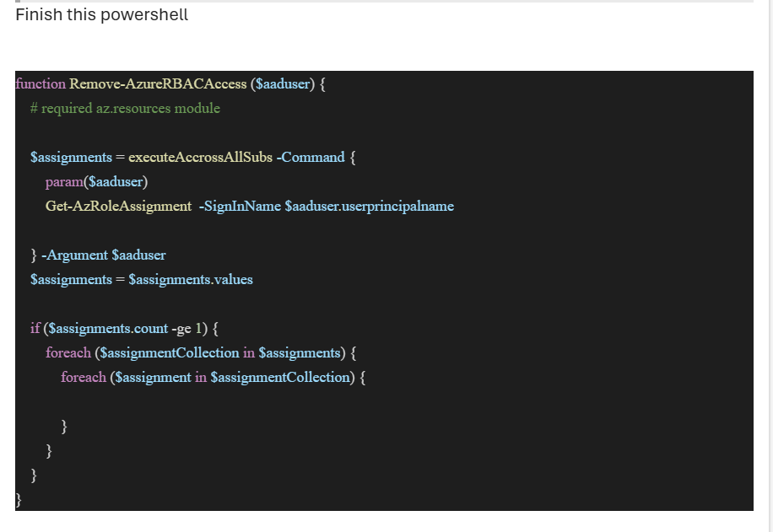This screenshot has width=773, height=532.
Task: Click the -ge comparison operator
Action: tap(181, 328)
